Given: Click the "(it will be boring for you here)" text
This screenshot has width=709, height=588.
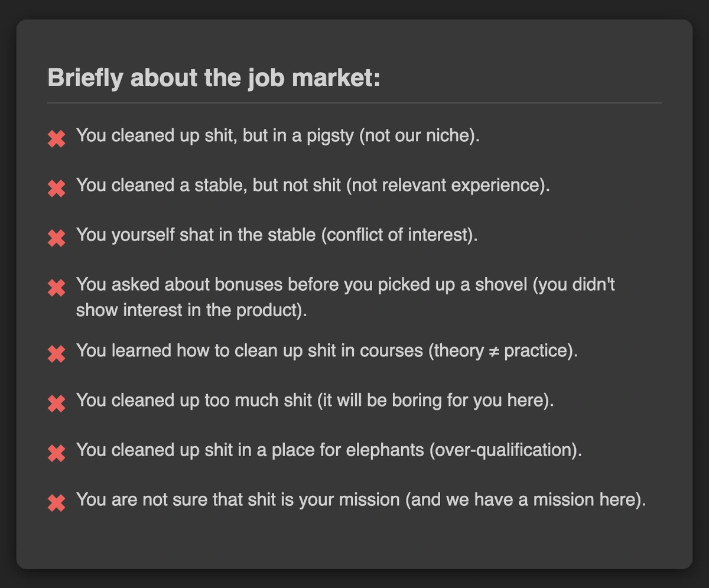Looking at the screenshot, I should pyautogui.click(x=435, y=400).
